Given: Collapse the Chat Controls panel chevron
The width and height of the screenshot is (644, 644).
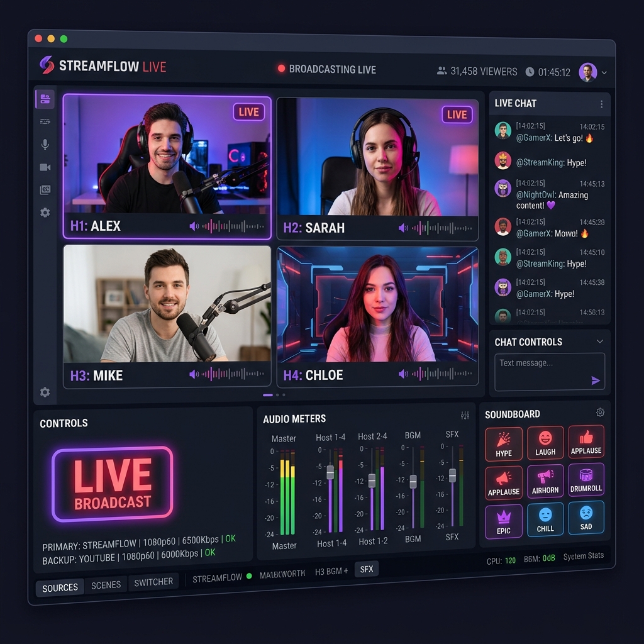Looking at the screenshot, I should (x=599, y=341).
